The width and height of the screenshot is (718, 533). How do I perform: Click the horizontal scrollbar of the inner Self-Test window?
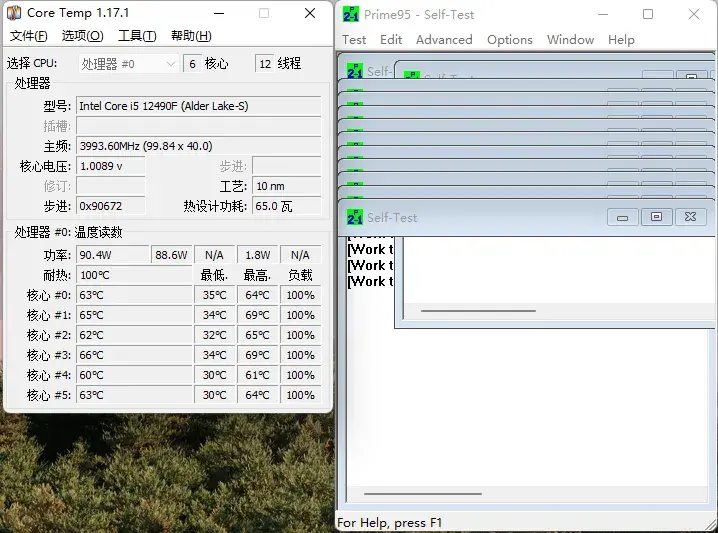point(559,311)
